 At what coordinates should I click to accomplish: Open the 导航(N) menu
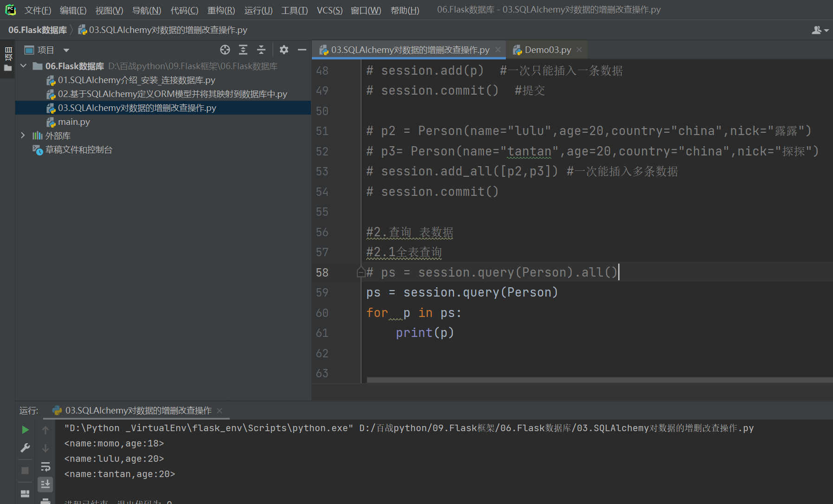coord(147,10)
